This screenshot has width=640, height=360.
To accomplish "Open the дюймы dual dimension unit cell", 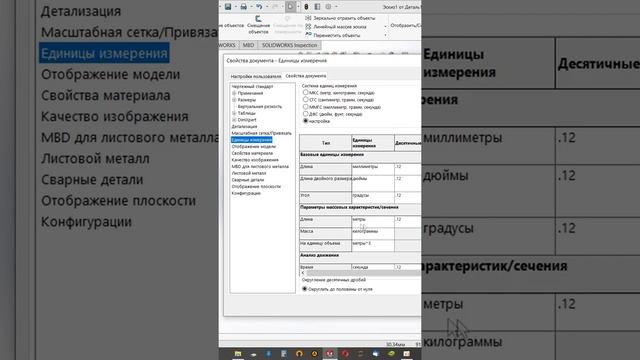I will (373, 183).
